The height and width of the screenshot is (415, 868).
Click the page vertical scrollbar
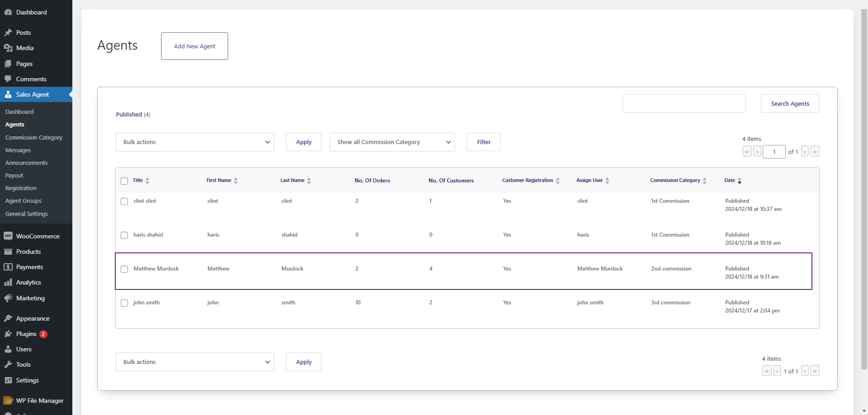pos(864,190)
